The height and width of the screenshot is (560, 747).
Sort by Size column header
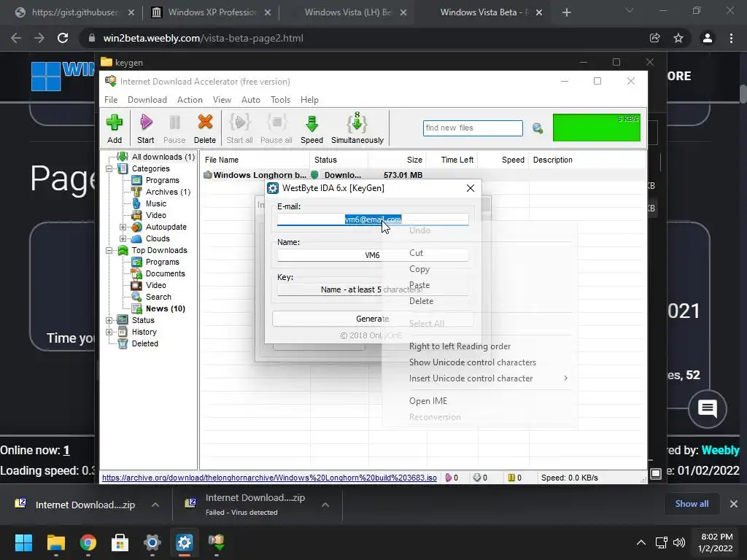coord(397,160)
